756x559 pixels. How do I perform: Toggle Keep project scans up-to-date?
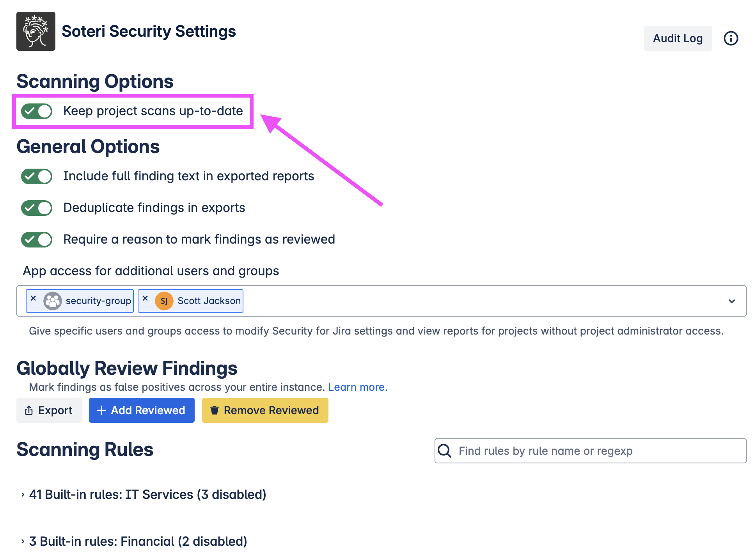37,111
